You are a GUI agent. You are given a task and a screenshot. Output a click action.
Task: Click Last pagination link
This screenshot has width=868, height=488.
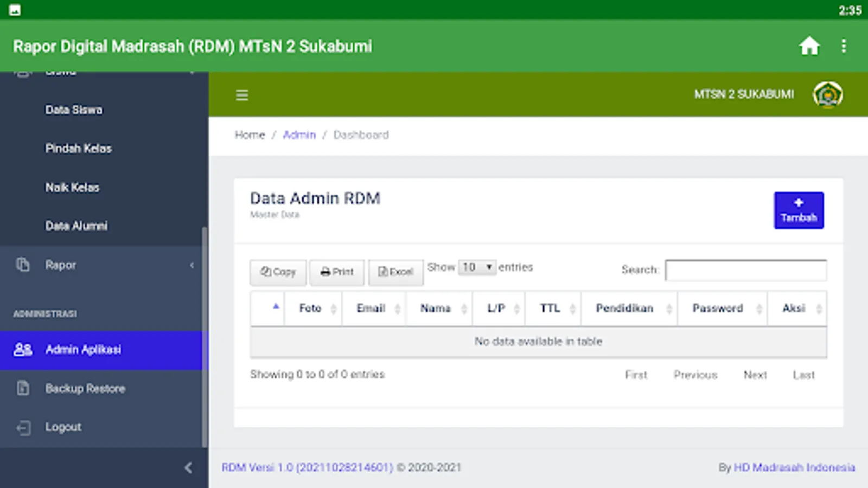[x=803, y=375]
